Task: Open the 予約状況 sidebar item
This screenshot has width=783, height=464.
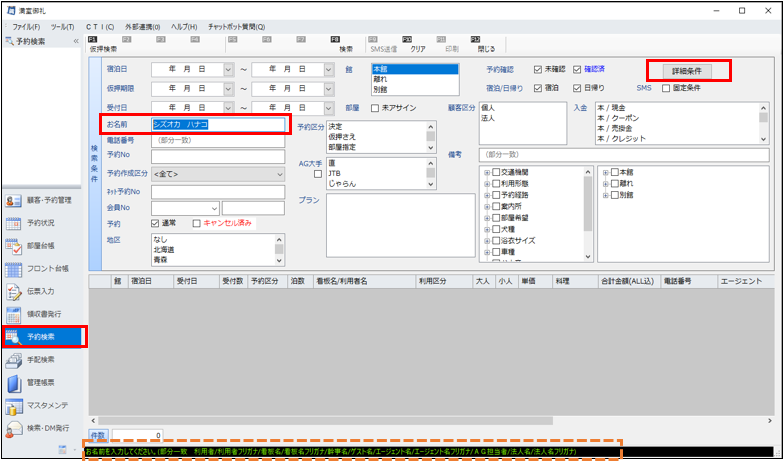Action: (x=42, y=223)
